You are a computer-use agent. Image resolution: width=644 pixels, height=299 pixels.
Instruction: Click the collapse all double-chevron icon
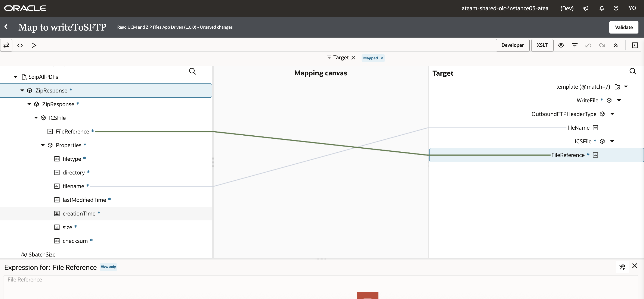coord(616,45)
